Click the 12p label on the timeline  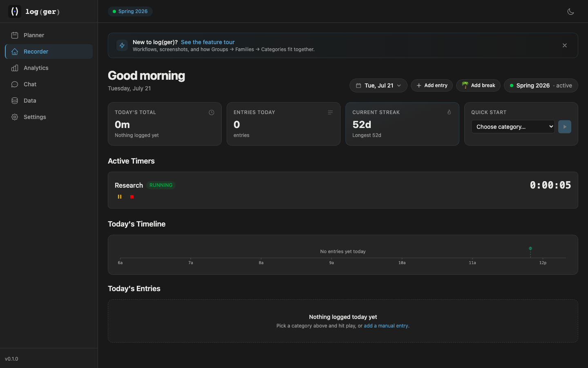click(x=543, y=263)
